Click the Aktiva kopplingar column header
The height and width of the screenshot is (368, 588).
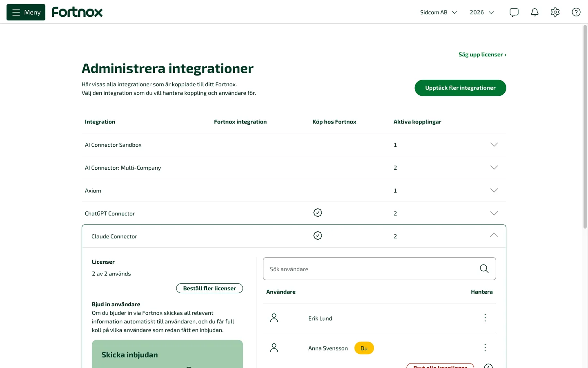pos(417,122)
